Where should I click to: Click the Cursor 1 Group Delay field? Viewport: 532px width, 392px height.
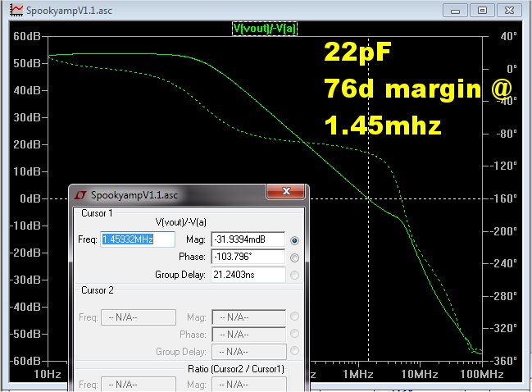point(248,275)
